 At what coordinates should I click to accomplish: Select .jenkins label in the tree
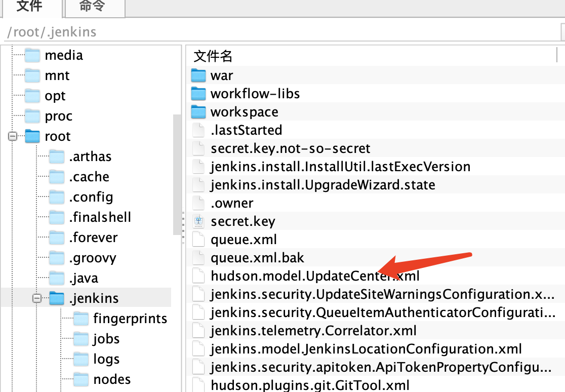(x=94, y=298)
